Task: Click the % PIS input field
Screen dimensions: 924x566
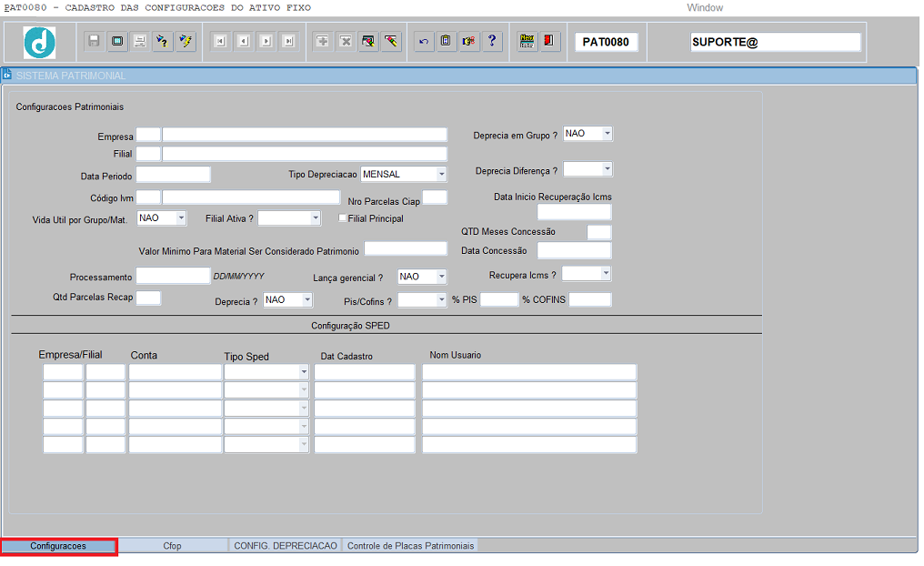Action: (x=499, y=299)
